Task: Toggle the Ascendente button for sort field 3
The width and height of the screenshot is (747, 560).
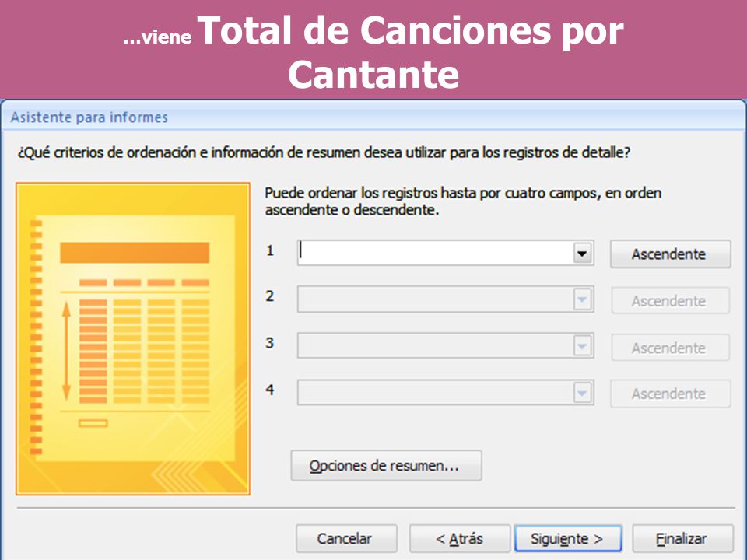Action: pyautogui.click(x=670, y=347)
